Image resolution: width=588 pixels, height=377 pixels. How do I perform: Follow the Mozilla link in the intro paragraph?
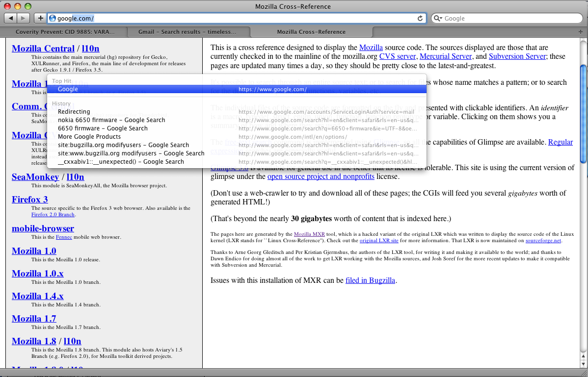coord(371,48)
